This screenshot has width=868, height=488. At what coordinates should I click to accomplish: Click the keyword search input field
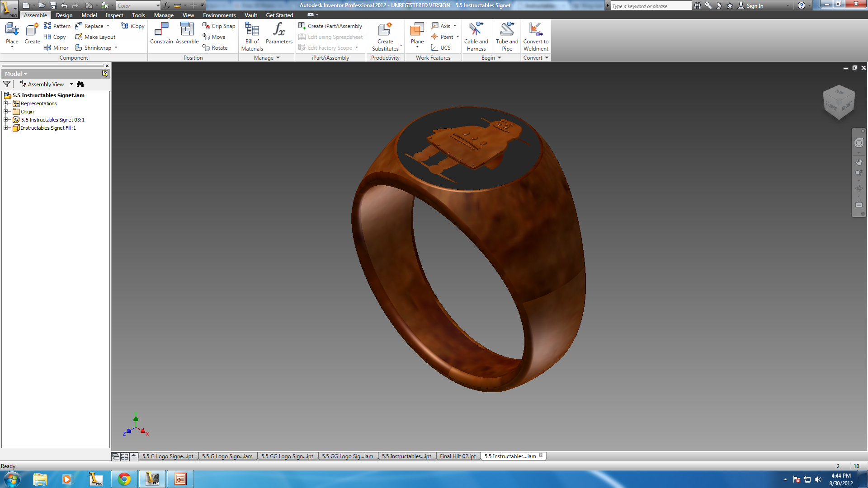(x=651, y=6)
